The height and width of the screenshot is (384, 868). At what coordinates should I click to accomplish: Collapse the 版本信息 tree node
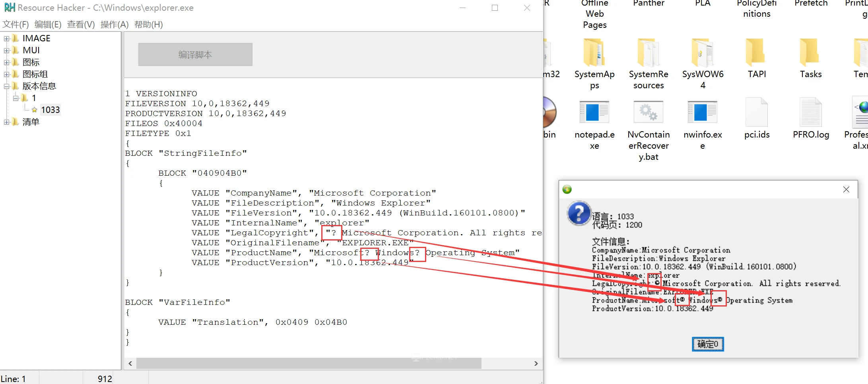(6, 86)
